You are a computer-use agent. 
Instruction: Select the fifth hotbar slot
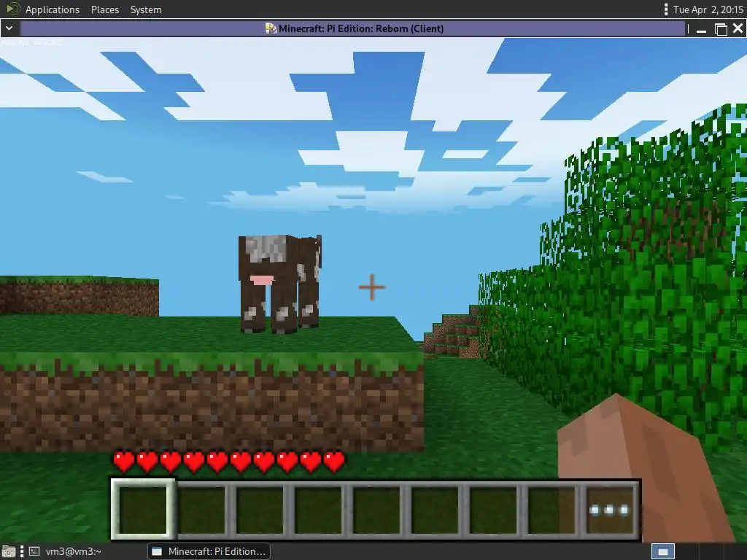376,510
